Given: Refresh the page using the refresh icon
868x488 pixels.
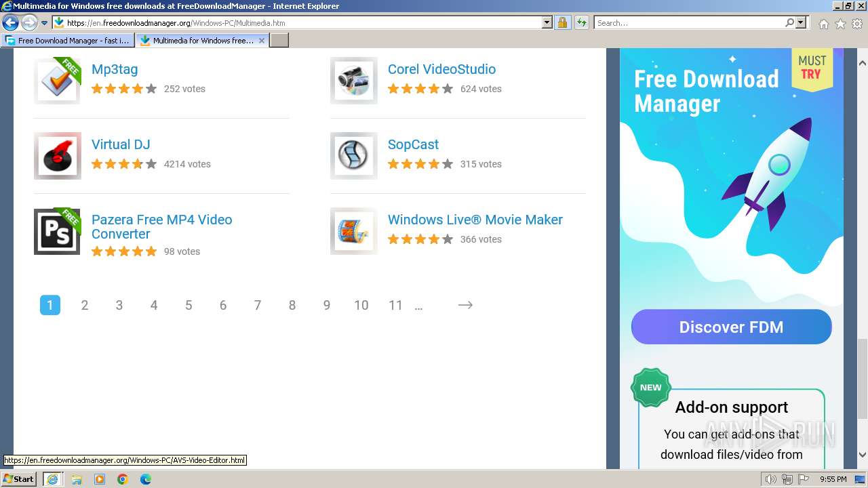Looking at the screenshot, I should [581, 22].
